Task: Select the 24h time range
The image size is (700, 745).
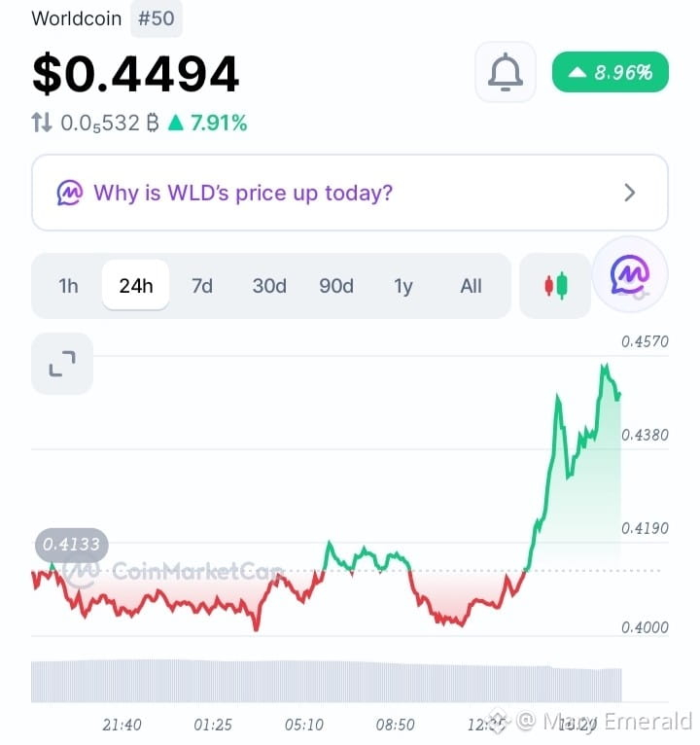Action: click(136, 285)
